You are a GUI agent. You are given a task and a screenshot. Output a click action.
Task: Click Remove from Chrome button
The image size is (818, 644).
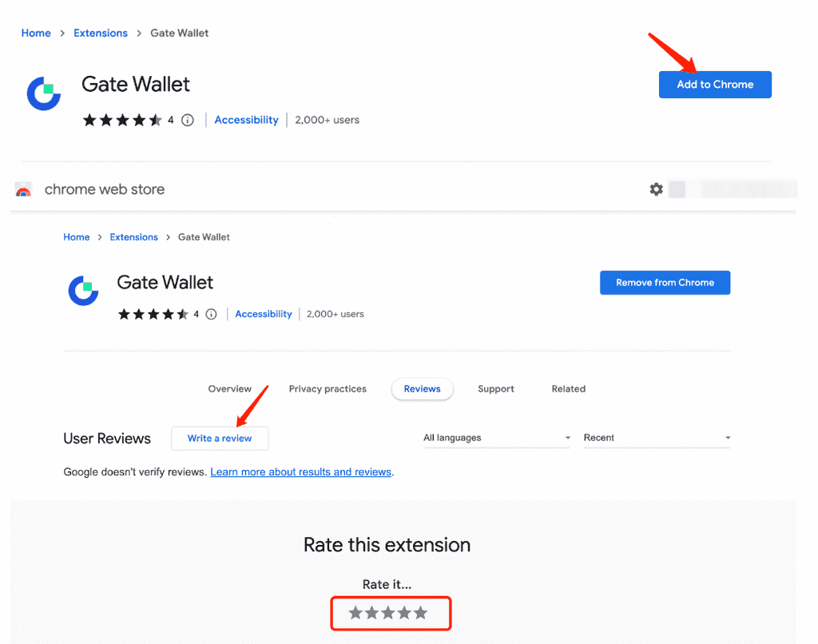(x=665, y=283)
